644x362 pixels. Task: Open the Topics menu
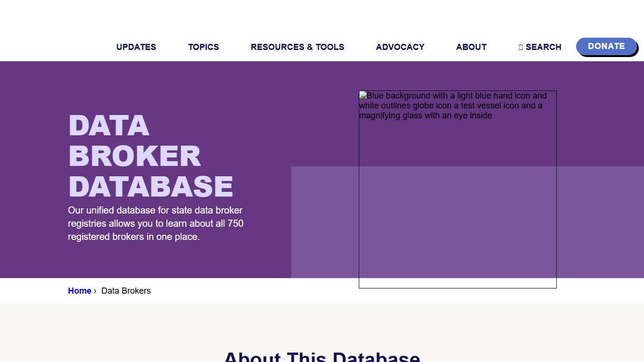click(x=203, y=47)
